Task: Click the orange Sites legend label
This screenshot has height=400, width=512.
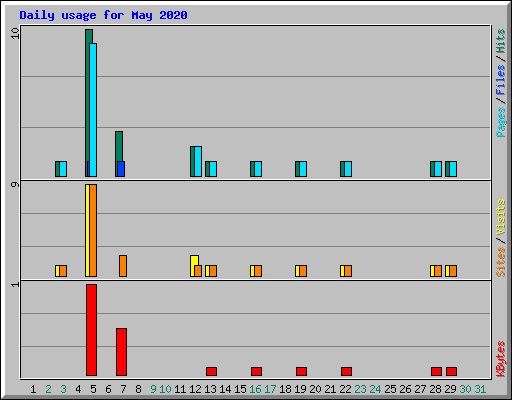Action: point(500,262)
